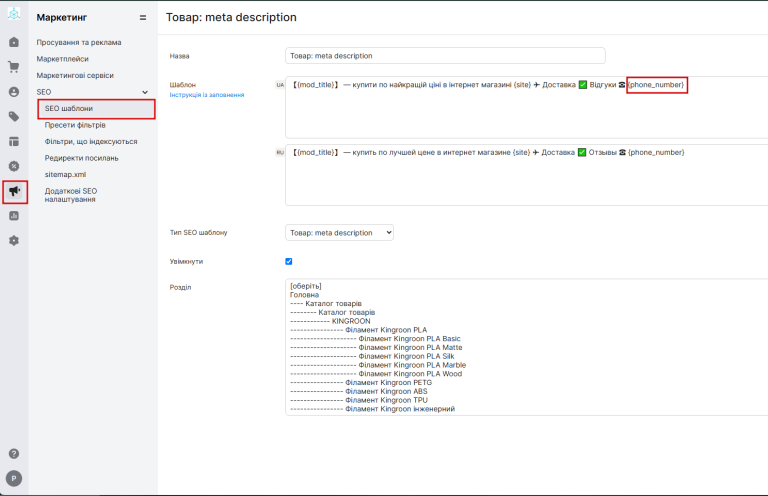Select Головна in the Розділ list
Viewport: 768px width, 496px height.
tap(304, 295)
